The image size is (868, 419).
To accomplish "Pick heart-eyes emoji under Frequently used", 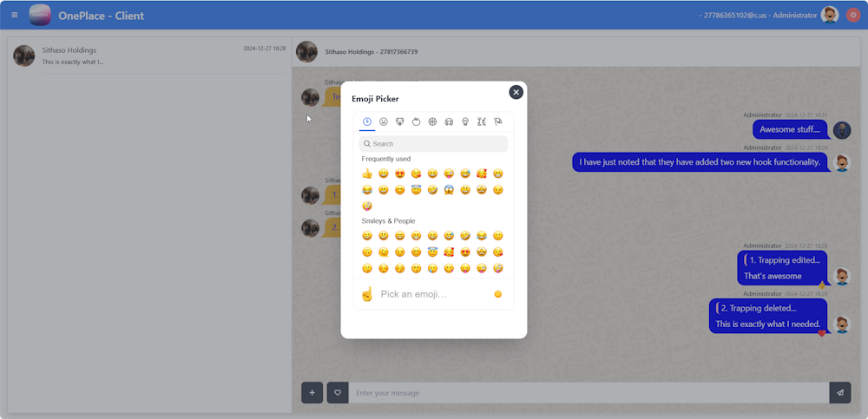I will click(399, 173).
